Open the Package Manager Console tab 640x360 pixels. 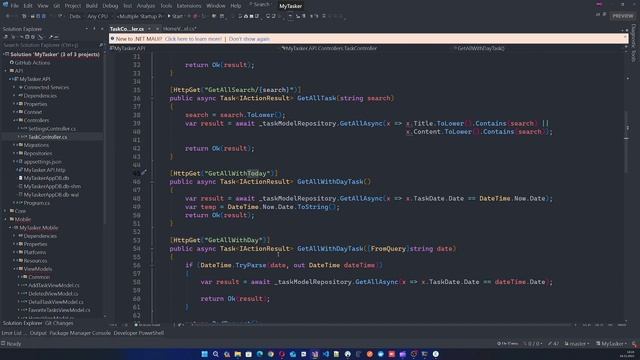[80, 333]
